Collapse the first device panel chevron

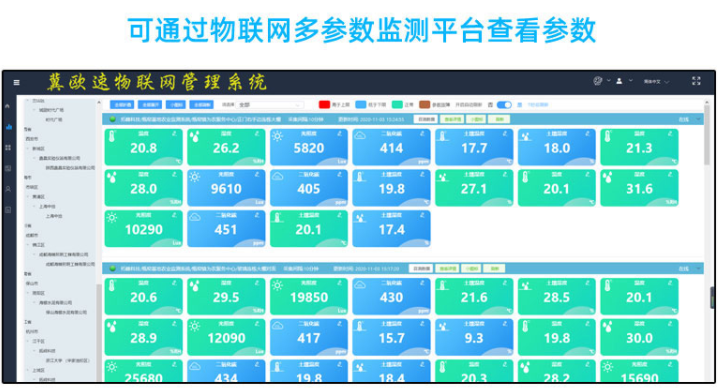(698, 119)
